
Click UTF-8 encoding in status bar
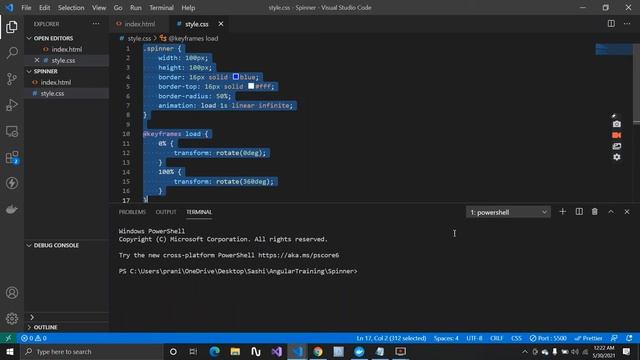pos(474,338)
